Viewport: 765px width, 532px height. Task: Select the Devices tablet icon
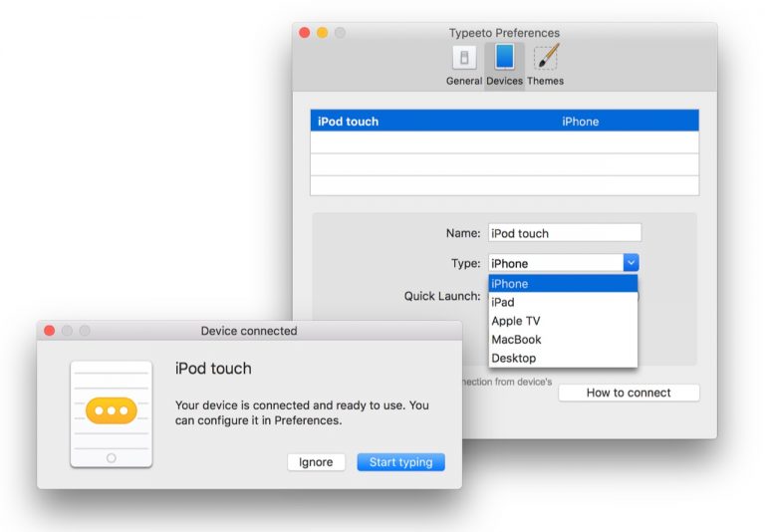[504, 57]
